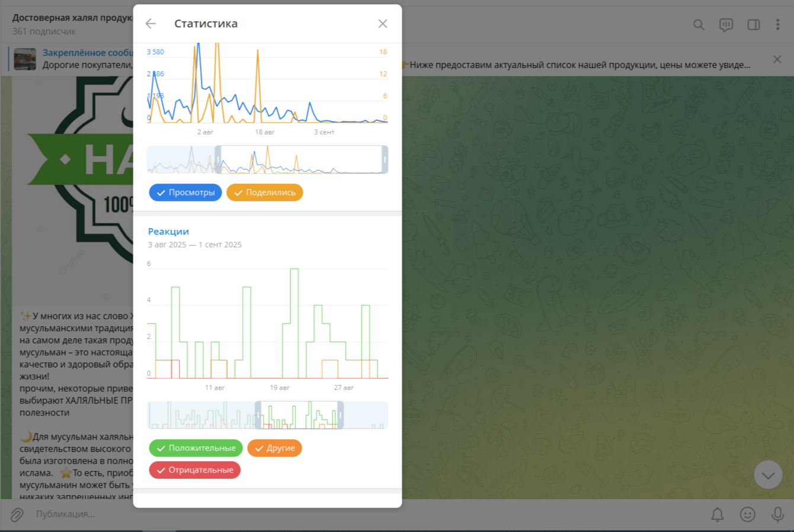The width and height of the screenshot is (794, 532).
Task: Jump to bottom with down-arrow button
Action: click(x=769, y=475)
